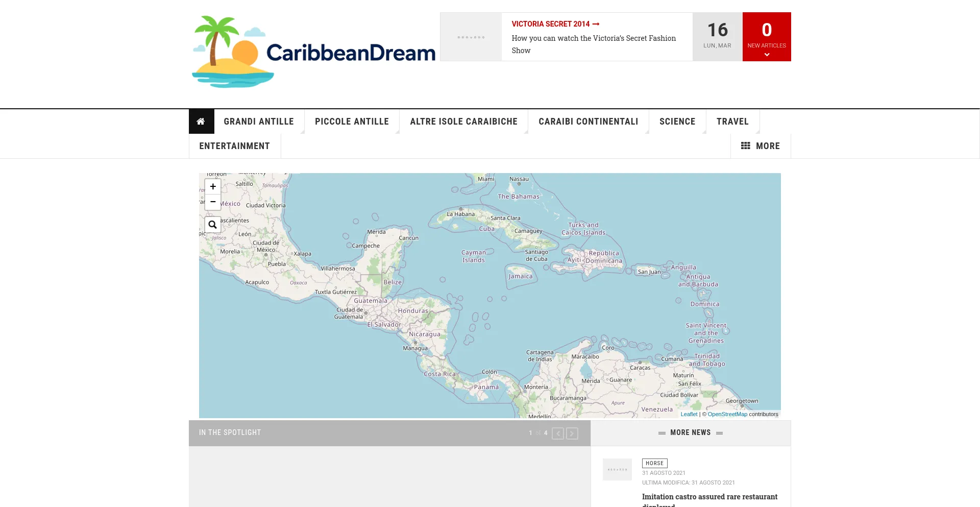
Task: Expand the new articles chevron in red box
Action: (x=767, y=55)
